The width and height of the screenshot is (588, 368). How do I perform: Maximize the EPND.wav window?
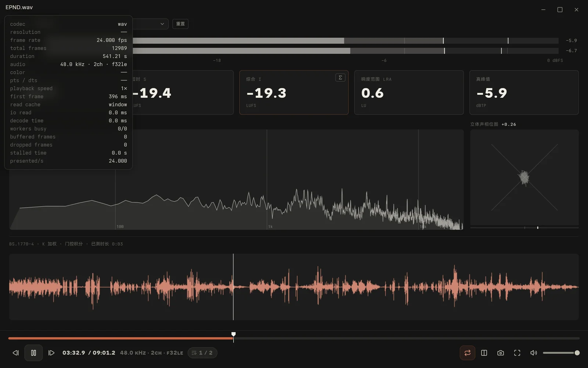[x=560, y=10]
